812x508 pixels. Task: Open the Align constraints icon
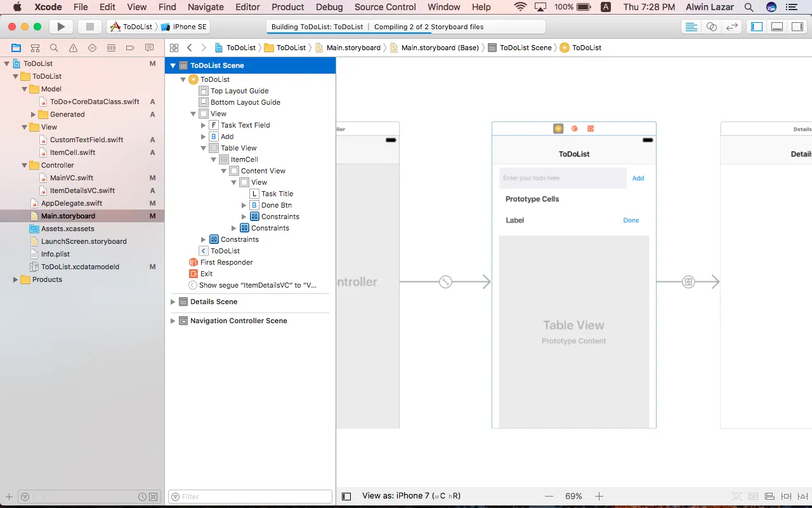[769, 496]
